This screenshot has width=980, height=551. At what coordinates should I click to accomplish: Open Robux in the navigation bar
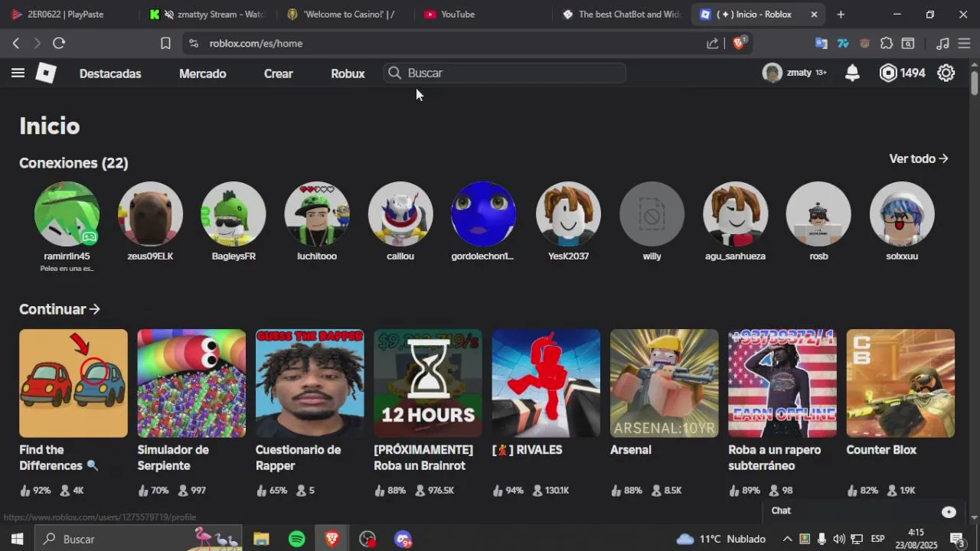(x=348, y=73)
